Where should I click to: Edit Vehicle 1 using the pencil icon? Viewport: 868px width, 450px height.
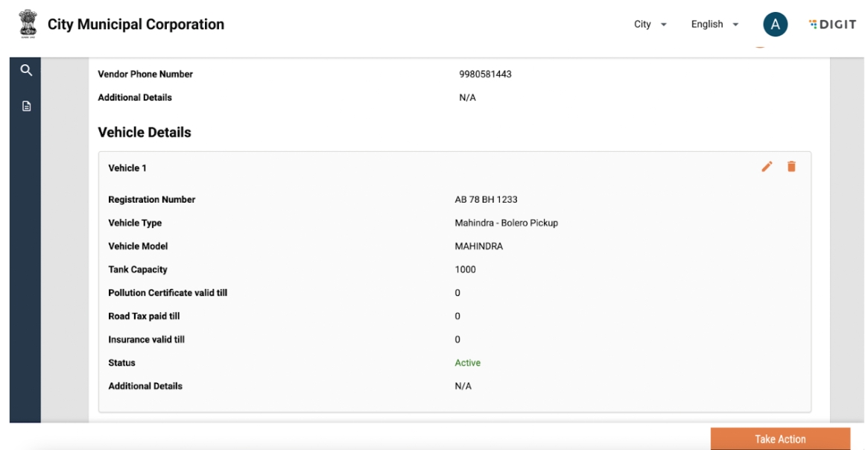(767, 166)
